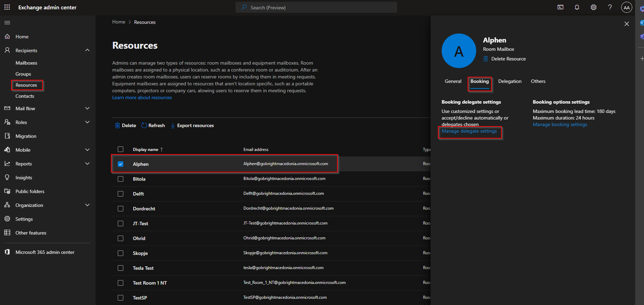Click the Migration icon in sidebar

pyautogui.click(x=7, y=136)
